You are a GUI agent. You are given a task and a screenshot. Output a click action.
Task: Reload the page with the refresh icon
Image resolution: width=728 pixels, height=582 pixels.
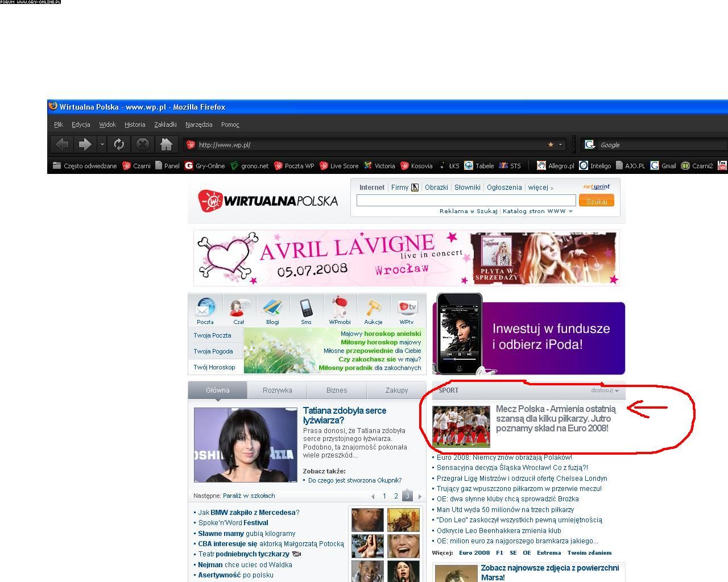point(119,144)
